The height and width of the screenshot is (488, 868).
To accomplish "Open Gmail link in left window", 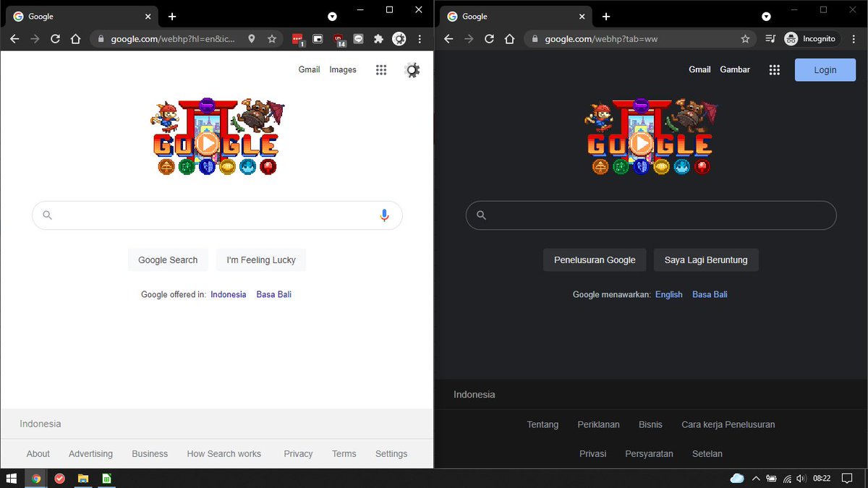I will (x=310, y=70).
